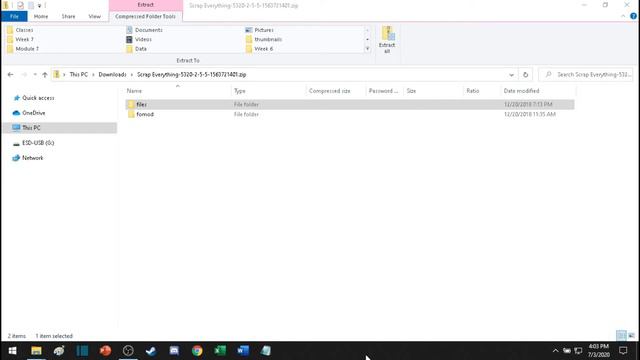Open Word from the taskbar

pos(243,351)
